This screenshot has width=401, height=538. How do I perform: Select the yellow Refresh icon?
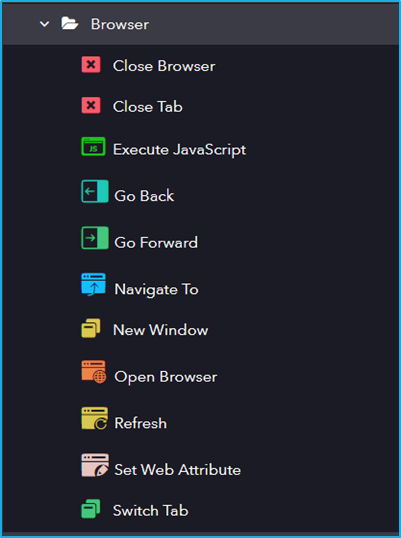94,419
